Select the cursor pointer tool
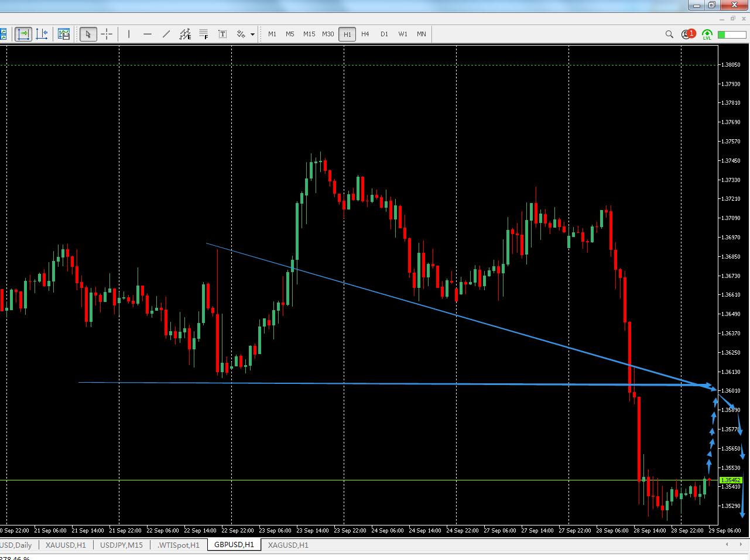Viewport: 750px width, 560px height. coord(88,34)
